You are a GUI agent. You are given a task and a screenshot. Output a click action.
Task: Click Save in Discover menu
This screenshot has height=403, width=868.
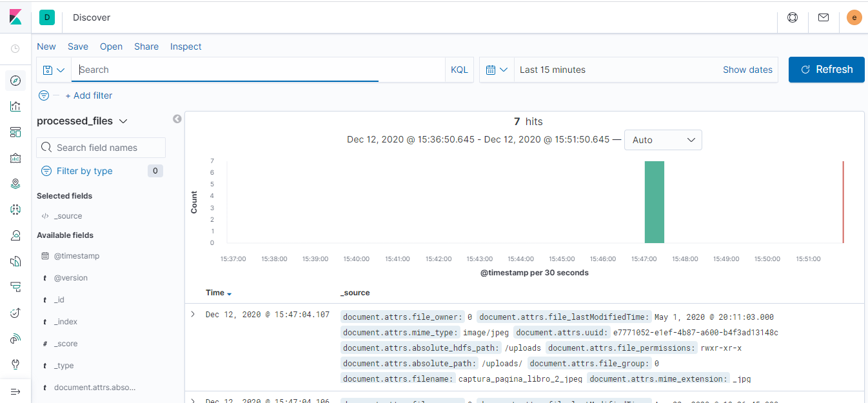coord(78,46)
